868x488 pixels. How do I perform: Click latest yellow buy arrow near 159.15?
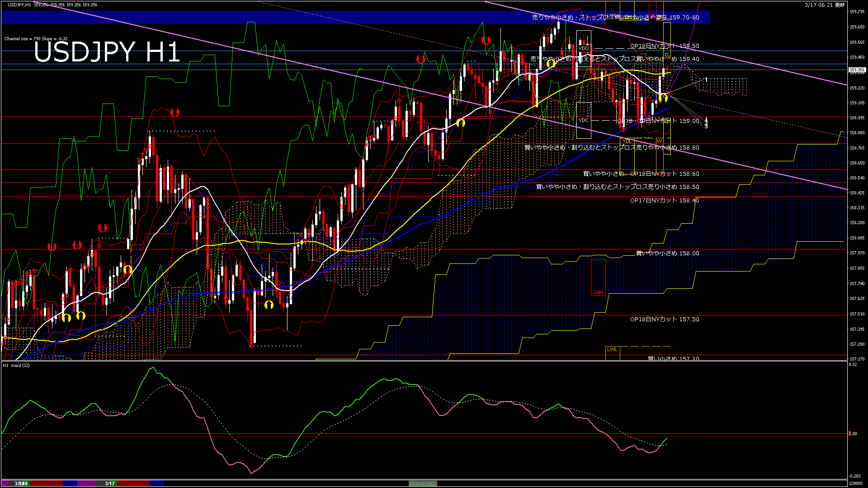pyautogui.click(x=663, y=98)
